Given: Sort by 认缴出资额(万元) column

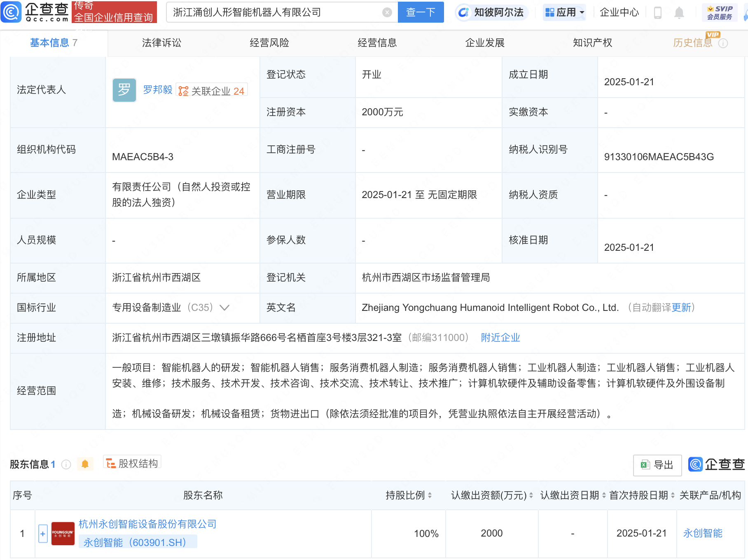Looking at the screenshot, I should click(531, 495).
